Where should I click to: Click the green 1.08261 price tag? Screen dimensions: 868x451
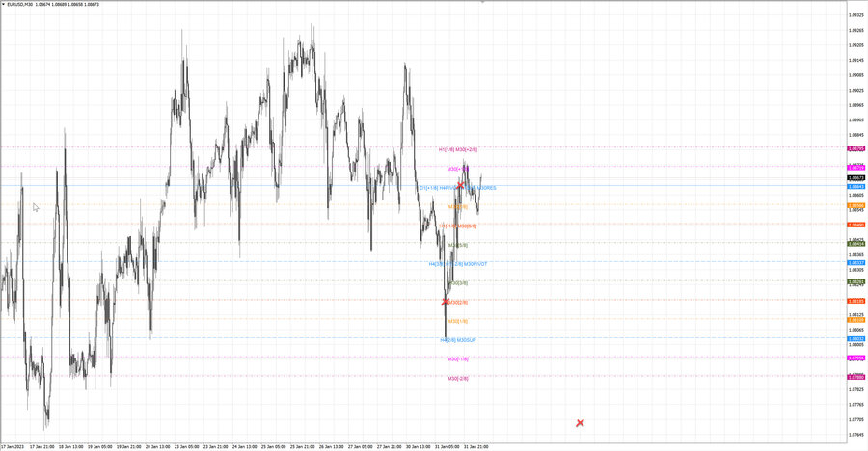pyautogui.click(x=856, y=281)
